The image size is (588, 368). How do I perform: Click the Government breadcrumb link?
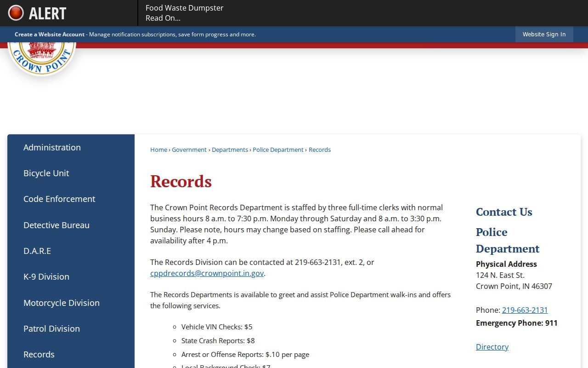(x=189, y=149)
